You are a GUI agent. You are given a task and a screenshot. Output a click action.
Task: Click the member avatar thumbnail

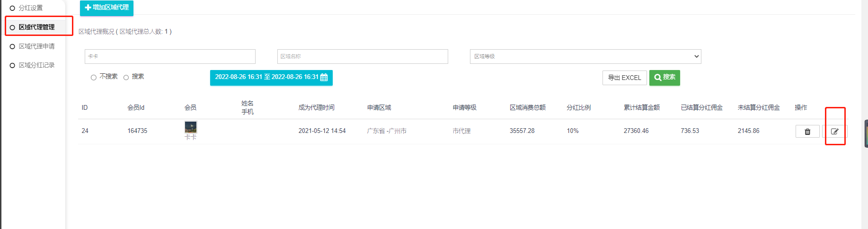[x=191, y=127]
